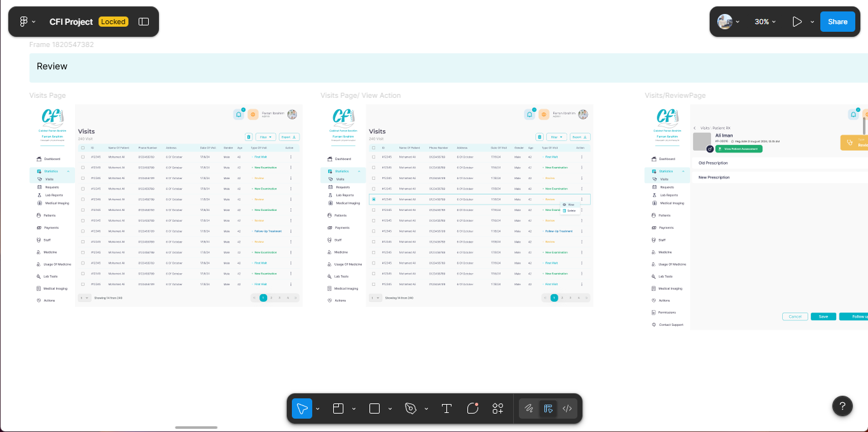Select the Rectangle shape tool

(375, 408)
